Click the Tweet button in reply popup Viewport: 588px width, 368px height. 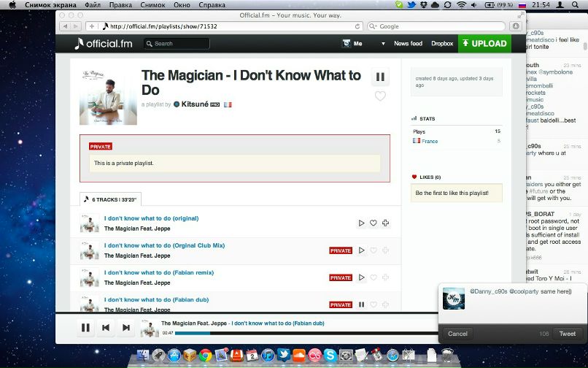(567, 334)
